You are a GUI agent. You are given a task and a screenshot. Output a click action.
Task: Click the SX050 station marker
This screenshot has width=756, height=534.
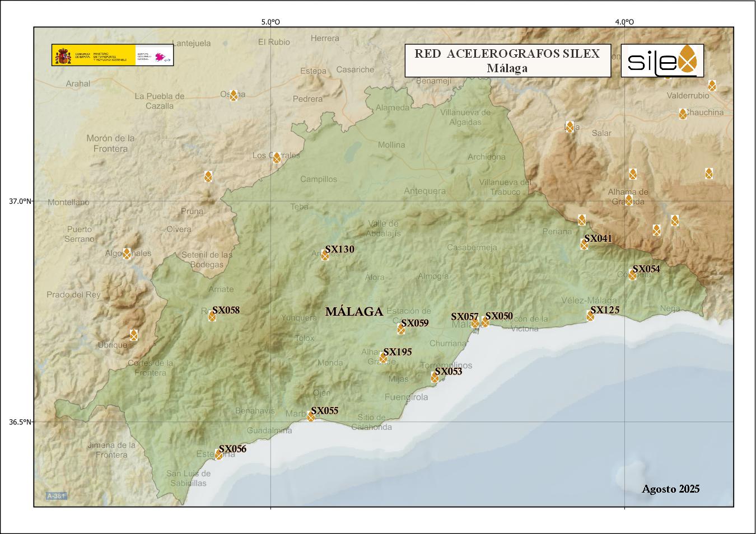[x=485, y=322]
